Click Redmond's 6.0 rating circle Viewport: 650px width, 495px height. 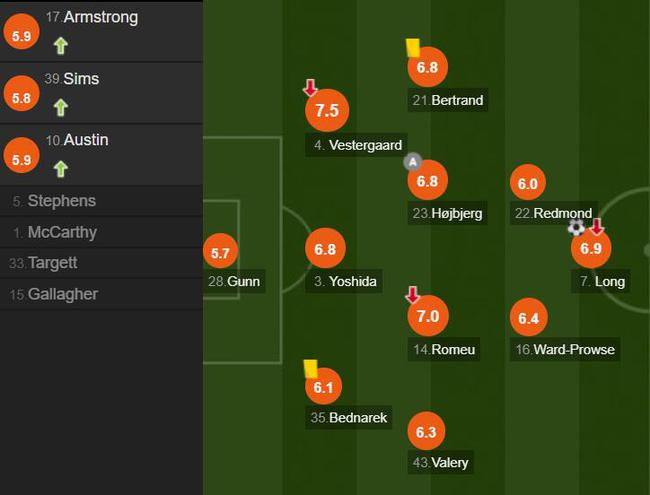coord(528,183)
